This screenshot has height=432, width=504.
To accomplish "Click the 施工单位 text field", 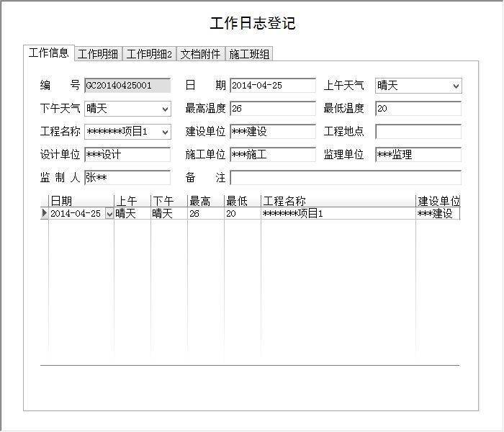I will [272, 155].
